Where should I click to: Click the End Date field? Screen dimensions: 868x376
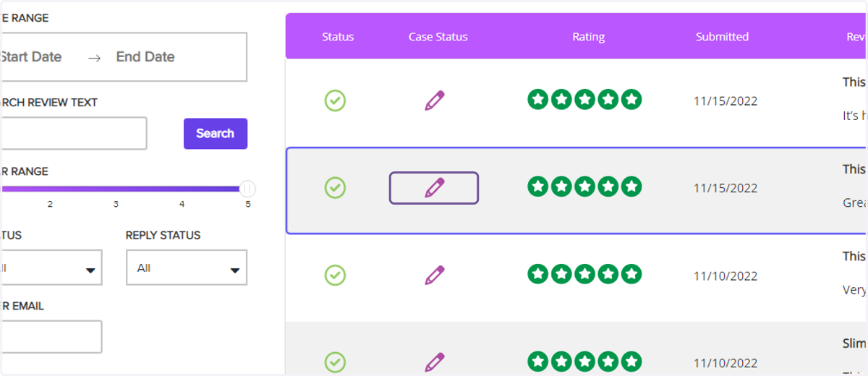pos(145,56)
